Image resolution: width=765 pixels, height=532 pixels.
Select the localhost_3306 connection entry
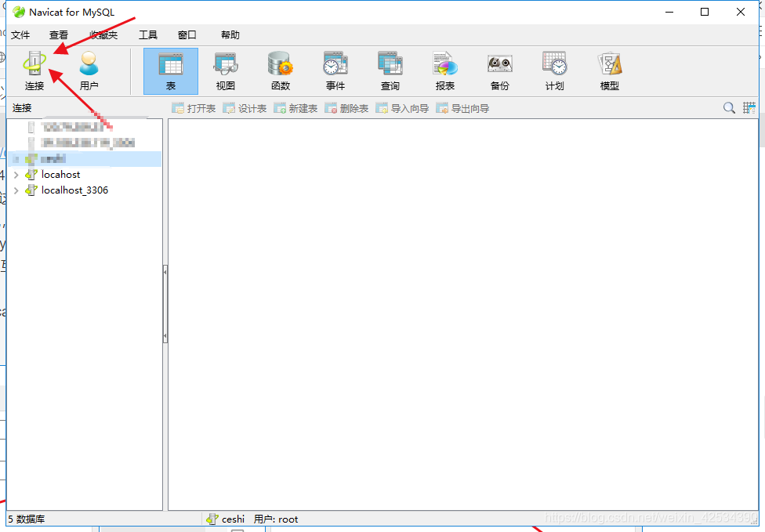click(x=74, y=190)
